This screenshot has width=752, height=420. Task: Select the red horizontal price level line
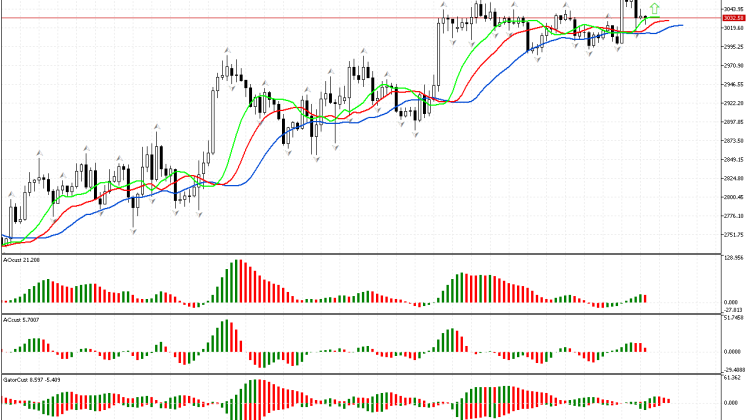[x=300, y=18]
